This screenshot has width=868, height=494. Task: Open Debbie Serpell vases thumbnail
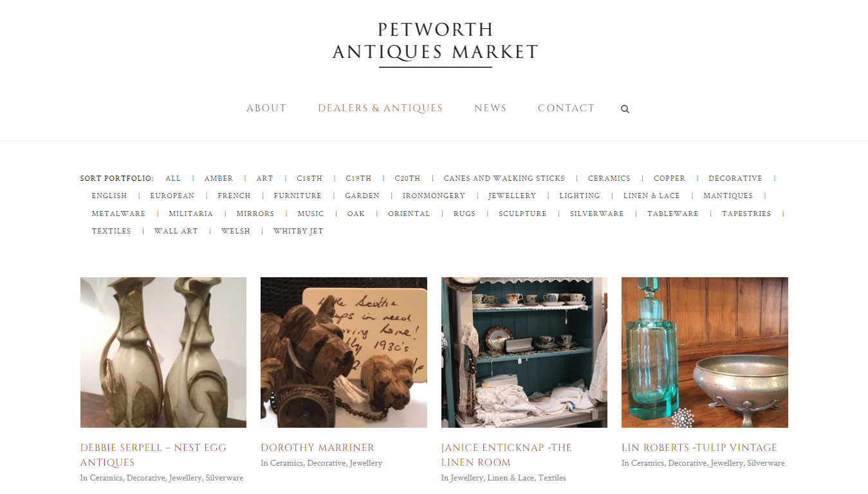163,352
